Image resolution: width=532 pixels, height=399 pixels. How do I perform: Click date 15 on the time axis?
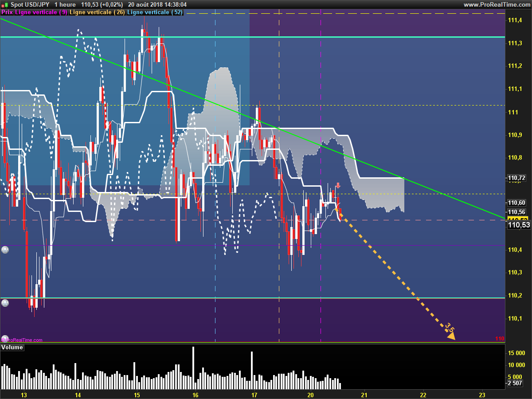pos(137,395)
